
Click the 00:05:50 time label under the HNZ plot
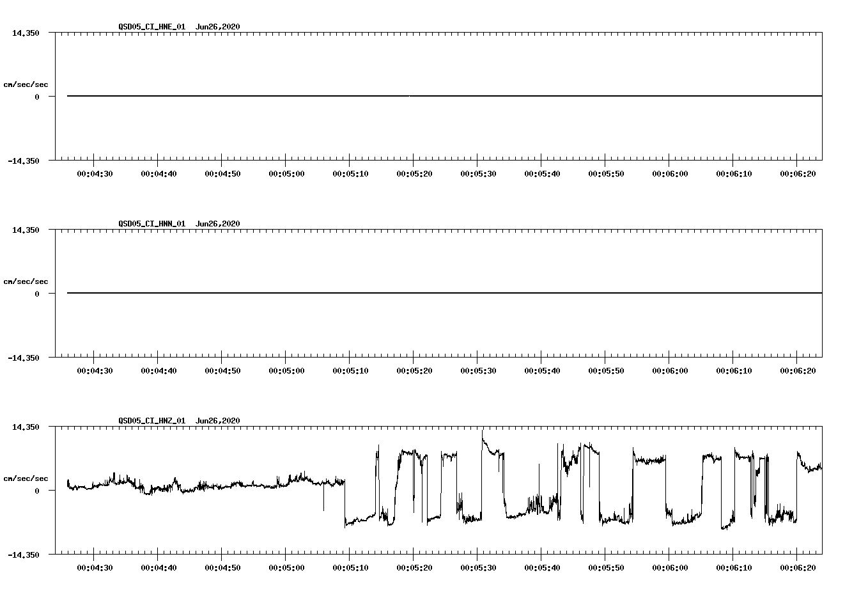pyautogui.click(x=606, y=568)
